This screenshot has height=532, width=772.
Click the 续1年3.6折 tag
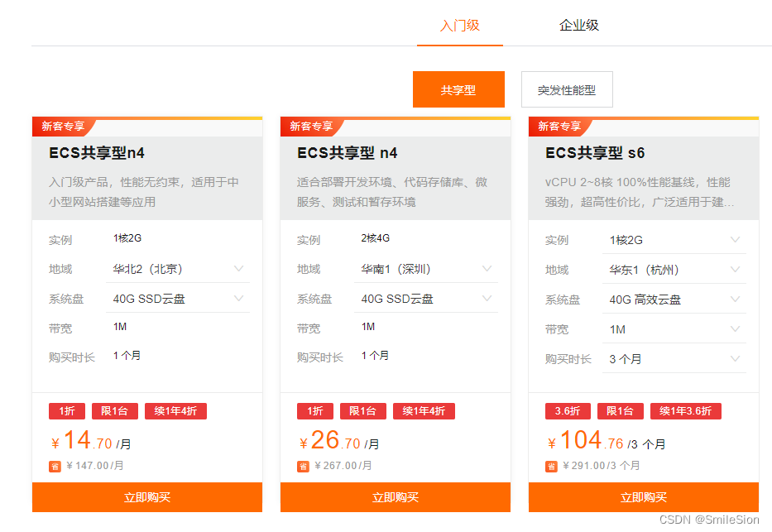coord(685,411)
